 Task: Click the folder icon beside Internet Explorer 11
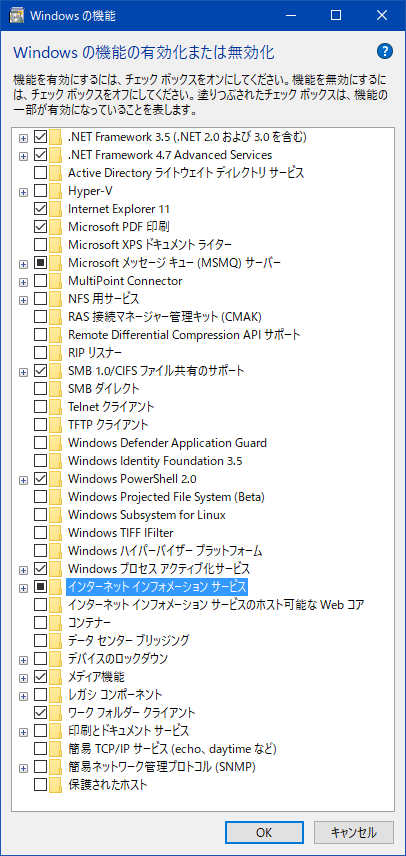[x=55, y=209]
